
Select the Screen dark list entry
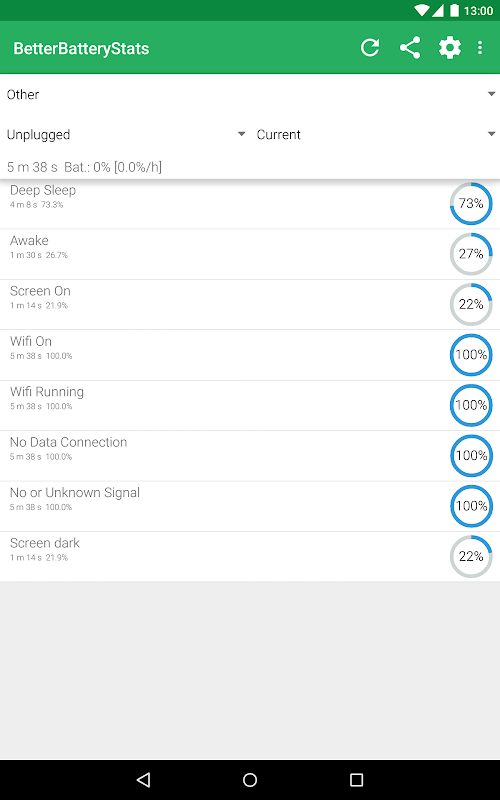[250, 556]
